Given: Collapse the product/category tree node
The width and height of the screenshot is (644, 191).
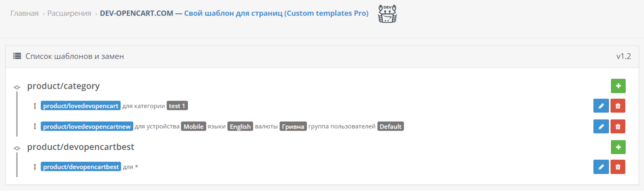Looking at the screenshot, I should click(17, 87).
